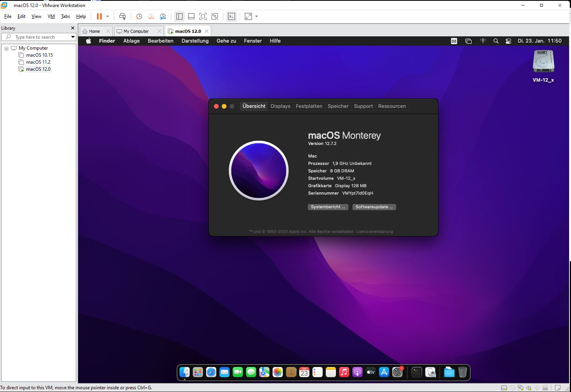Open Spotlight search
Image resolution: width=571 pixels, height=392 pixels.
click(x=496, y=41)
